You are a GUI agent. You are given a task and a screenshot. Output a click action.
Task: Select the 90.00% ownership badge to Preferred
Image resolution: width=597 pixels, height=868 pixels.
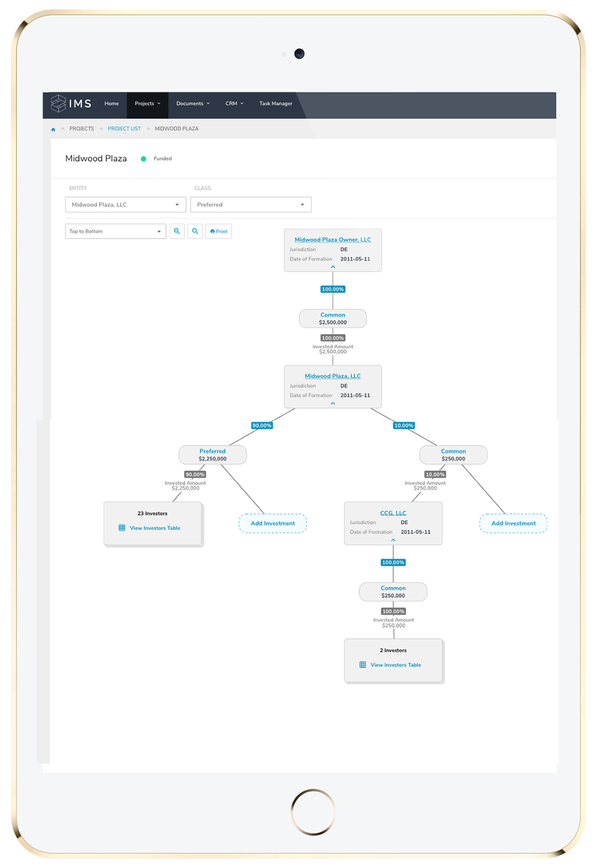pos(261,426)
